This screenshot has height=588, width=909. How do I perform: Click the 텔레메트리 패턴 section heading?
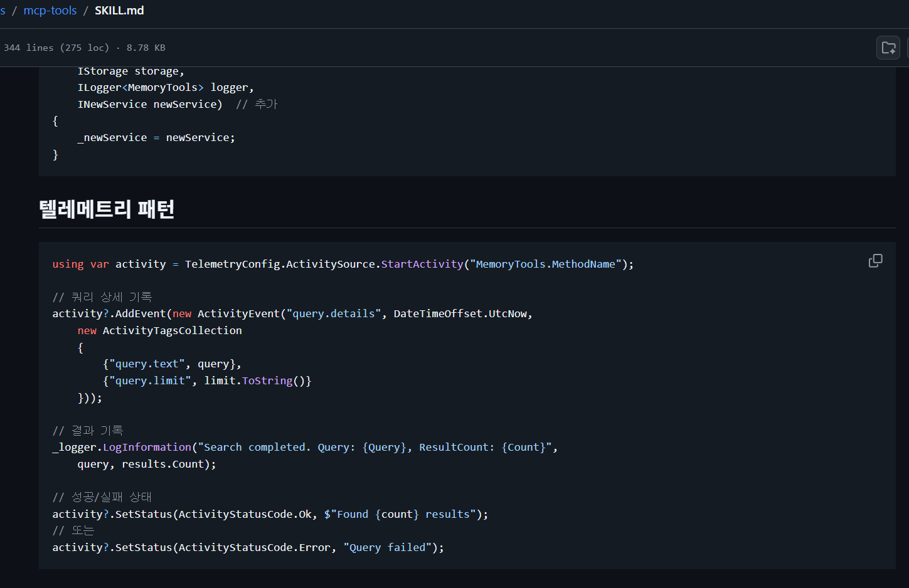(x=107, y=209)
